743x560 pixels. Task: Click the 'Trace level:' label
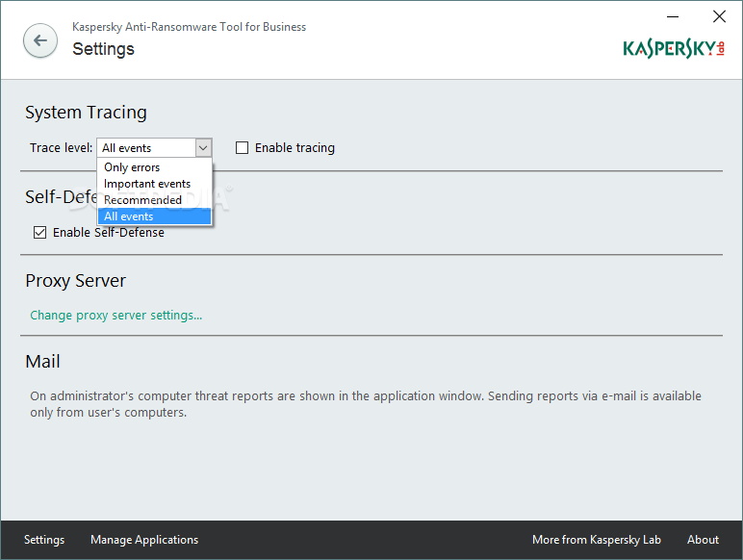62,148
